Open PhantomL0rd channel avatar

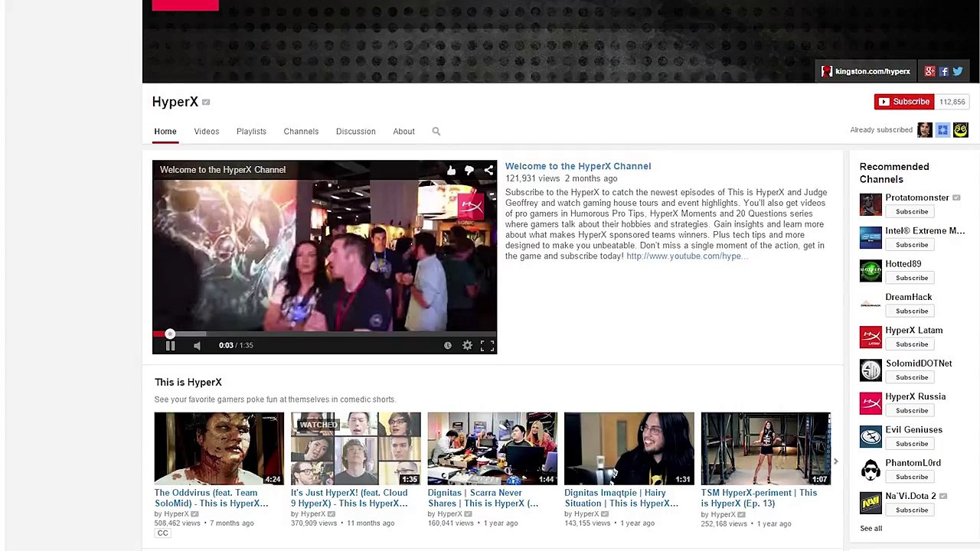871,470
